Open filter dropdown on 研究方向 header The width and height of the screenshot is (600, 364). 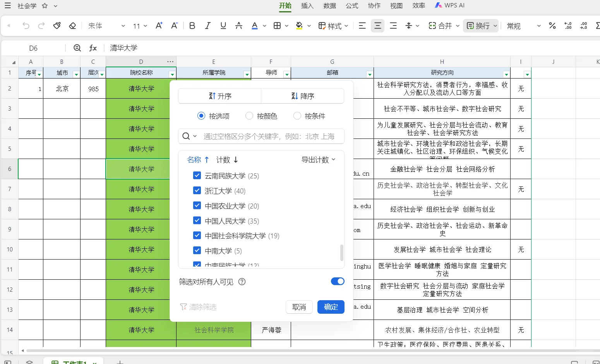(506, 74)
